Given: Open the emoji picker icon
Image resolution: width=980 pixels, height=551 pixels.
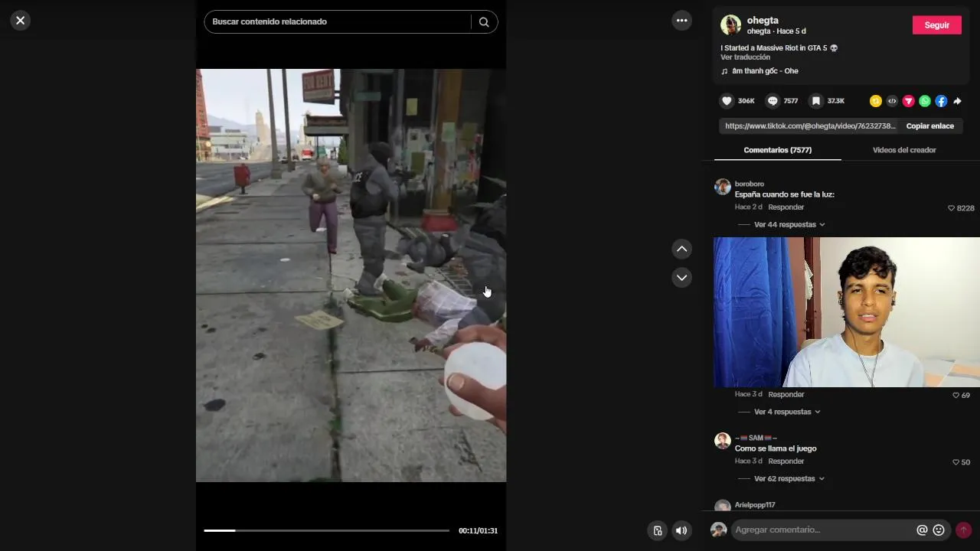Looking at the screenshot, I should (939, 530).
